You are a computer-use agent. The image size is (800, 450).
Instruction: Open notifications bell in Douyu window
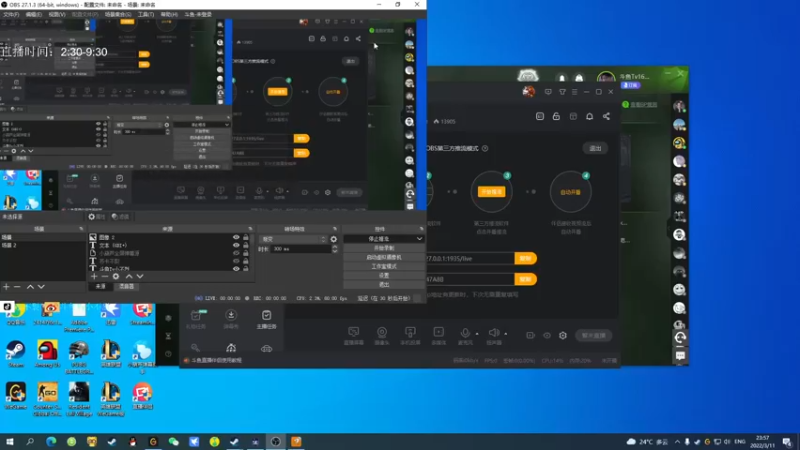click(589, 116)
